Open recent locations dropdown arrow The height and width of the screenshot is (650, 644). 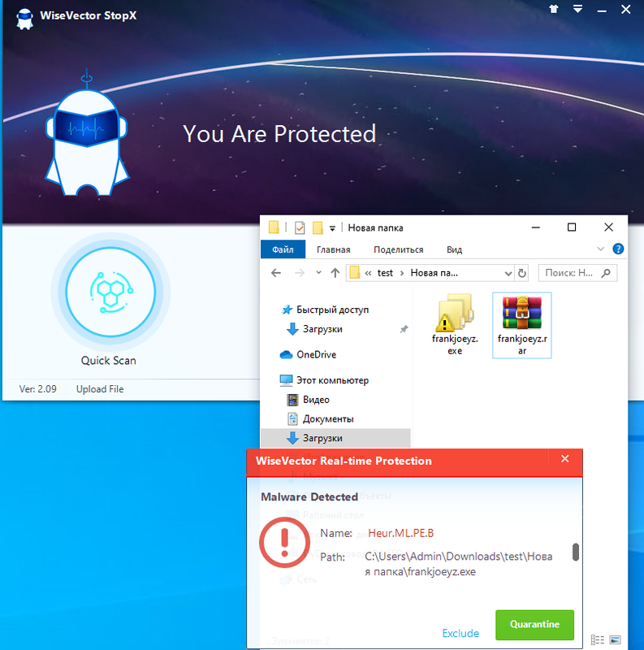[x=318, y=272]
